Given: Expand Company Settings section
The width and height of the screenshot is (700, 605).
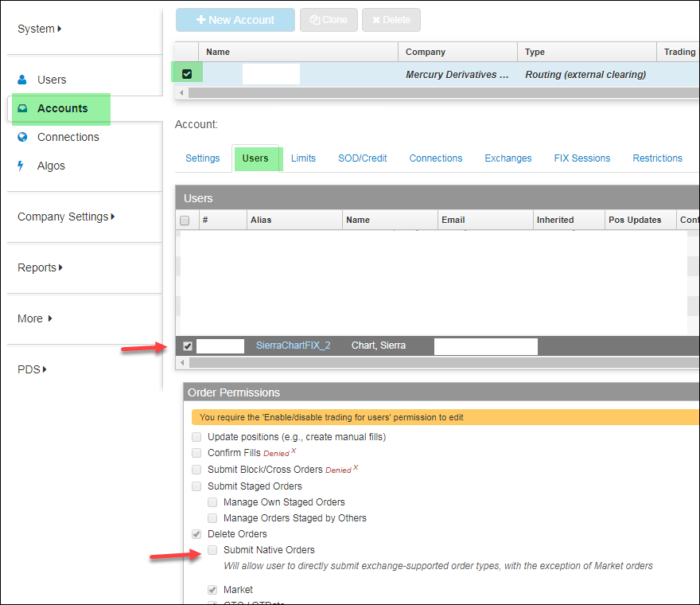Looking at the screenshot, I should [x=66, y=217].
